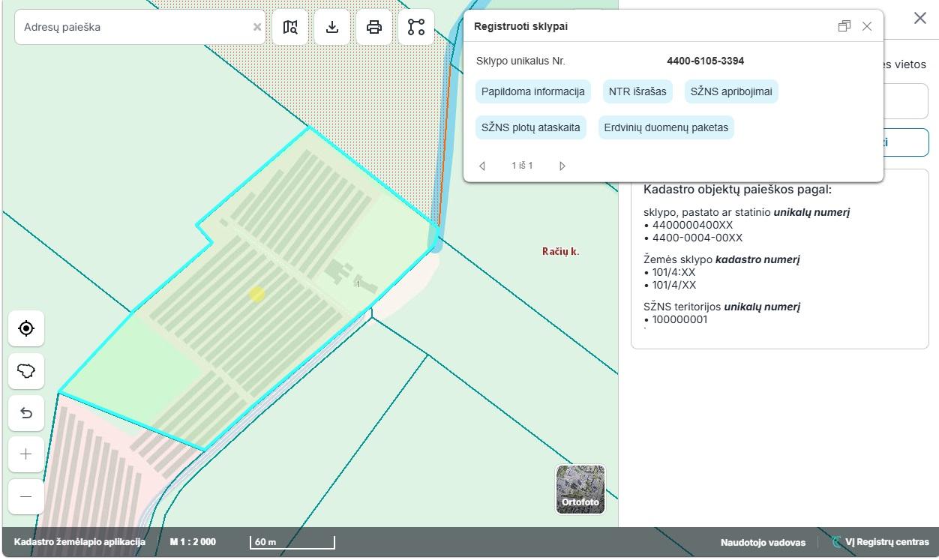The height and width of the screenshot is (560, 939).
Task: Go to previous parcel result
Action: click(482, 166)
